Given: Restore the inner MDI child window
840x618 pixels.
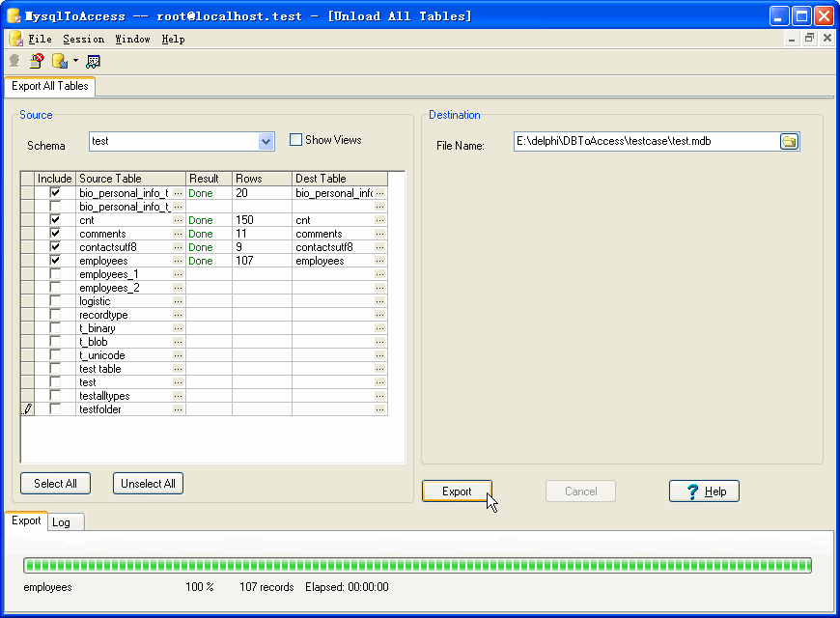Looking at the screenshot, I should click(x=809, y=38).
